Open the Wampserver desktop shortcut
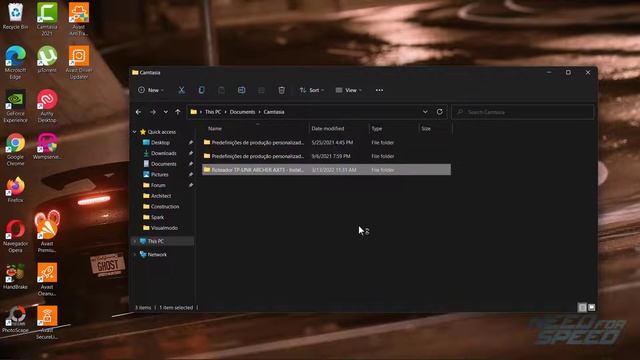 click(47, 146)
